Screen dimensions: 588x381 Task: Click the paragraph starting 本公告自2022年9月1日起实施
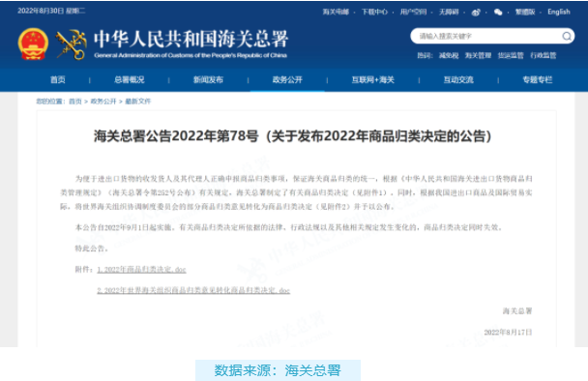click(x=289, y=227)
